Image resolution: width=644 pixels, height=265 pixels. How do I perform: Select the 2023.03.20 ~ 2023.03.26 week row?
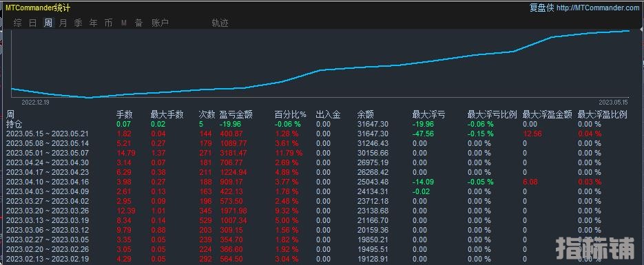click(x=322, y=211)
